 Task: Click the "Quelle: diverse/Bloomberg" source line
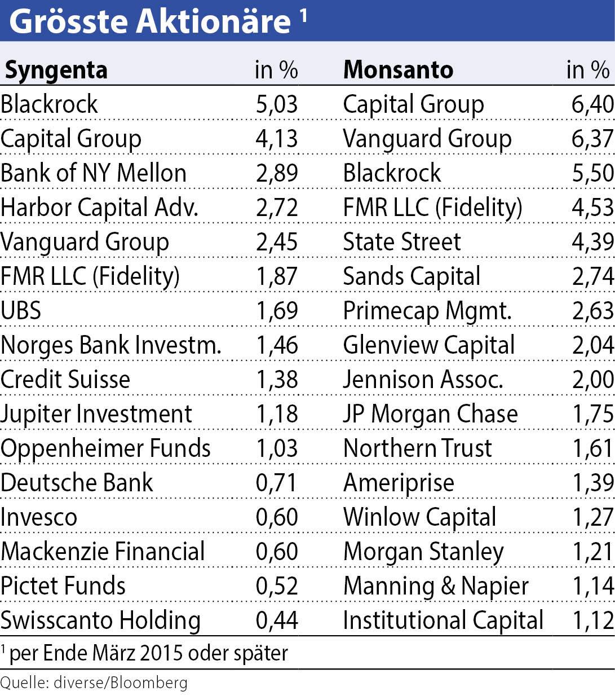(94, 683)
